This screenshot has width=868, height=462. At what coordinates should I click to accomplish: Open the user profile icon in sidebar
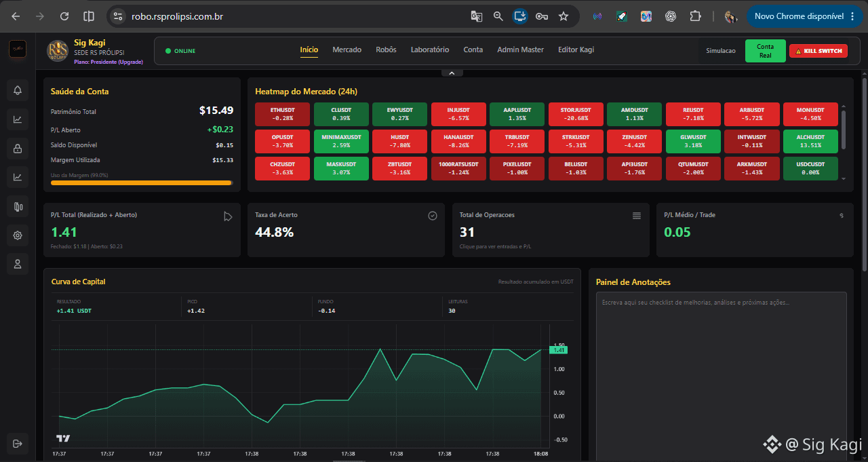pos(18,264)
